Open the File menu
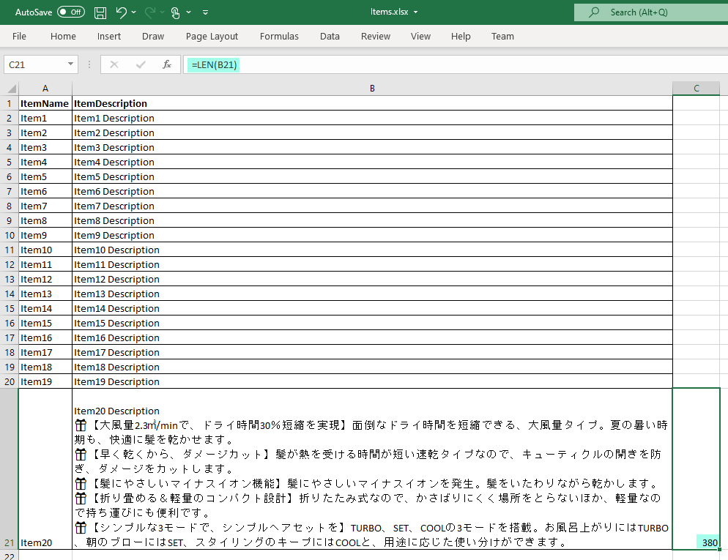 pos(19,36)
